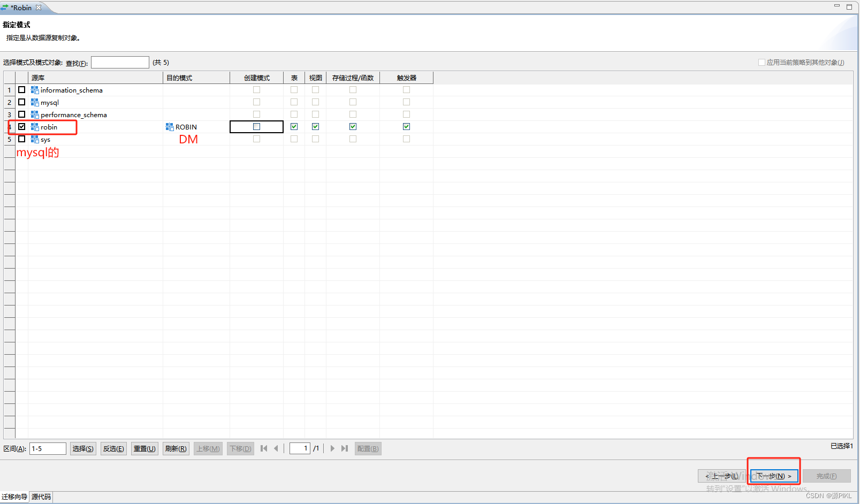Viewport: 860px width, 504px height.
Task: Click the 创建模式 column header
Action: [257, 78]
